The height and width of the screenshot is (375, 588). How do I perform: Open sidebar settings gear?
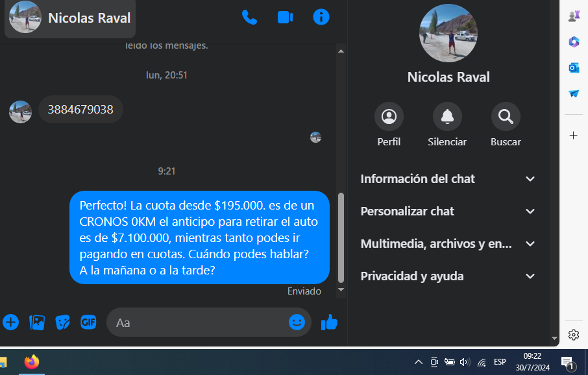point(573,335)
